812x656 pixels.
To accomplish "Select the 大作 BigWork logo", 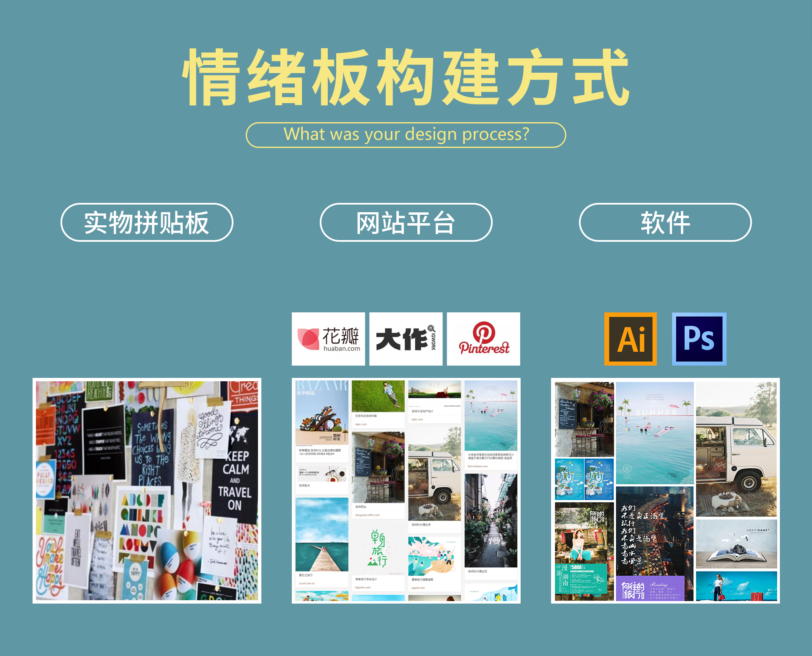I will point(406,339).
